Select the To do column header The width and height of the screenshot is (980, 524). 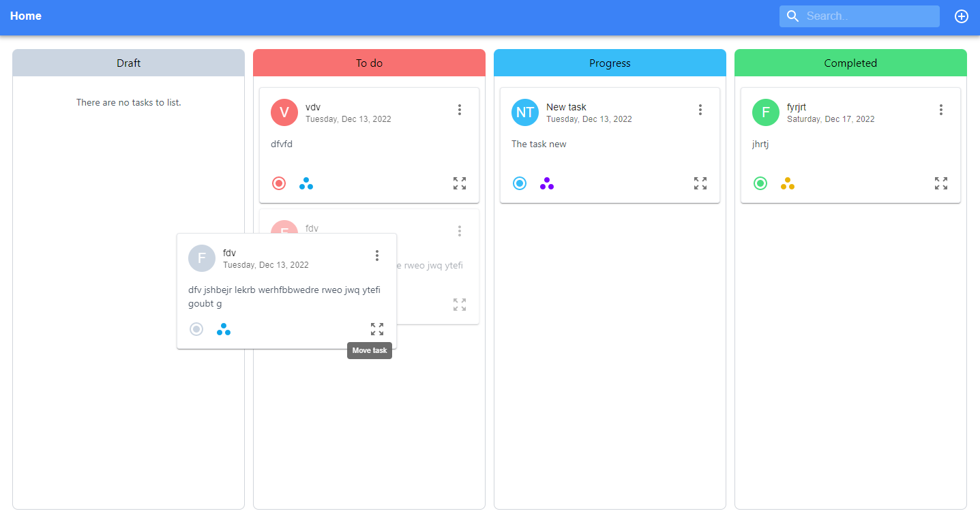coord(369,62)
